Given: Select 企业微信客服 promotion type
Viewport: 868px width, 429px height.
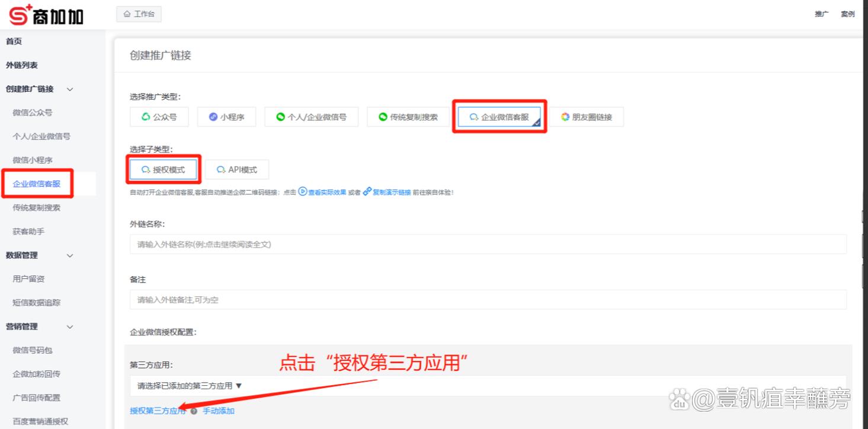Looking at the screenshot, I should tap(499, 117).
